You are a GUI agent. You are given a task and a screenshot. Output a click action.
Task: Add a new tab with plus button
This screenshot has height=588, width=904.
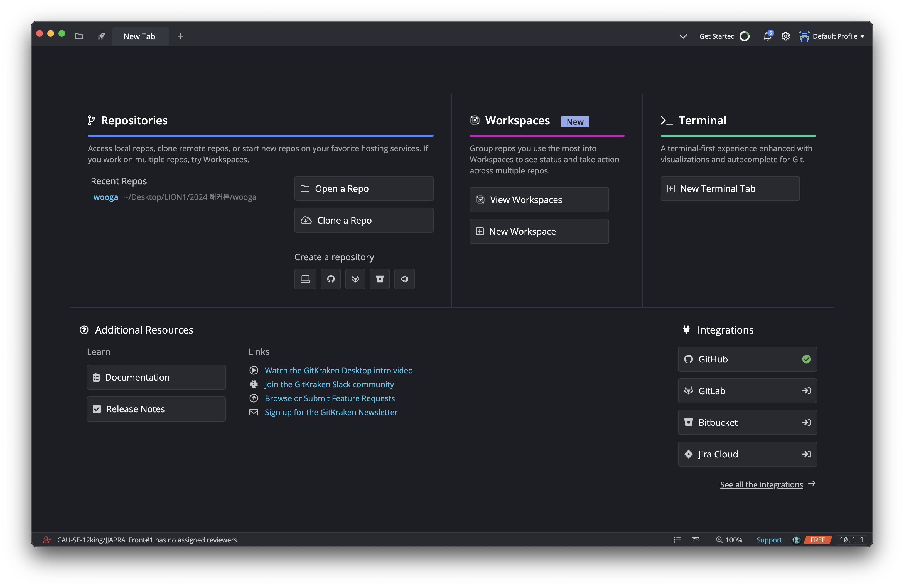[180, 36]
